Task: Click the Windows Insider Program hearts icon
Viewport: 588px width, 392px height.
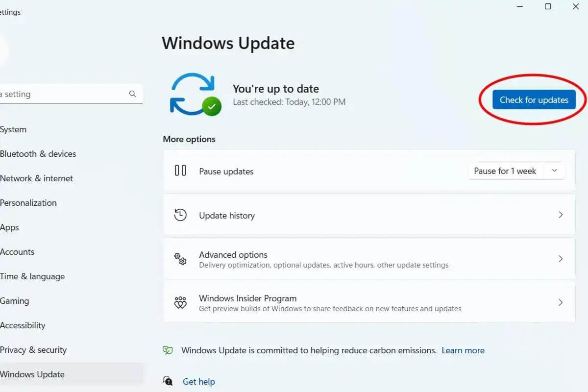Action: coord(180,302)
